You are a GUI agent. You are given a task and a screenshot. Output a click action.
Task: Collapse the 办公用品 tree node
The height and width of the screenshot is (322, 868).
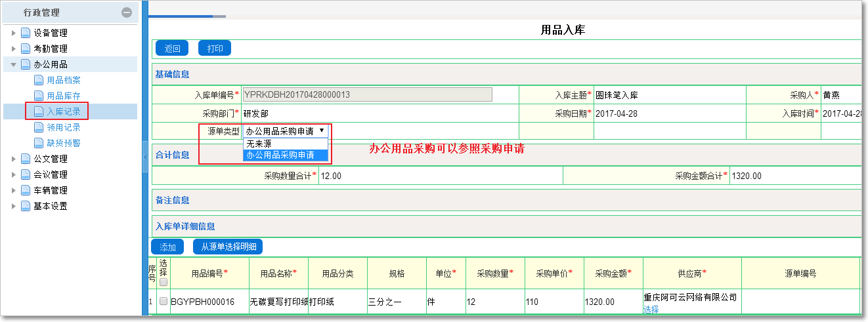14,64
